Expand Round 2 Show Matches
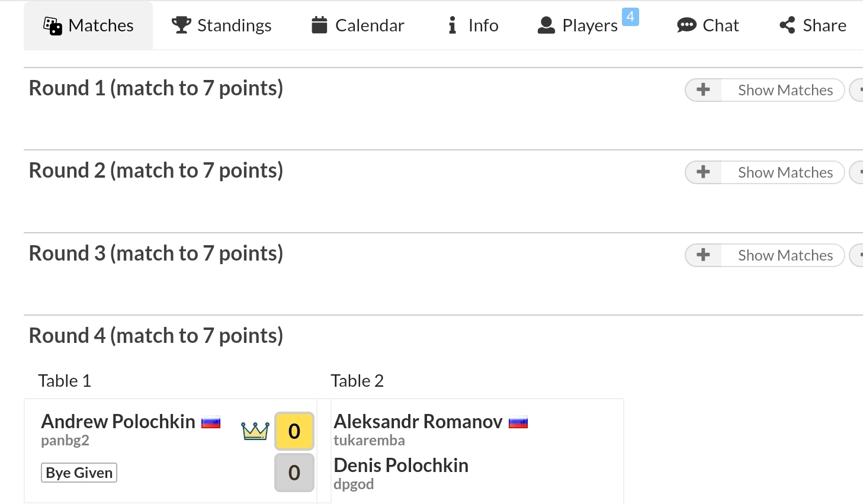 click(765, 172)
